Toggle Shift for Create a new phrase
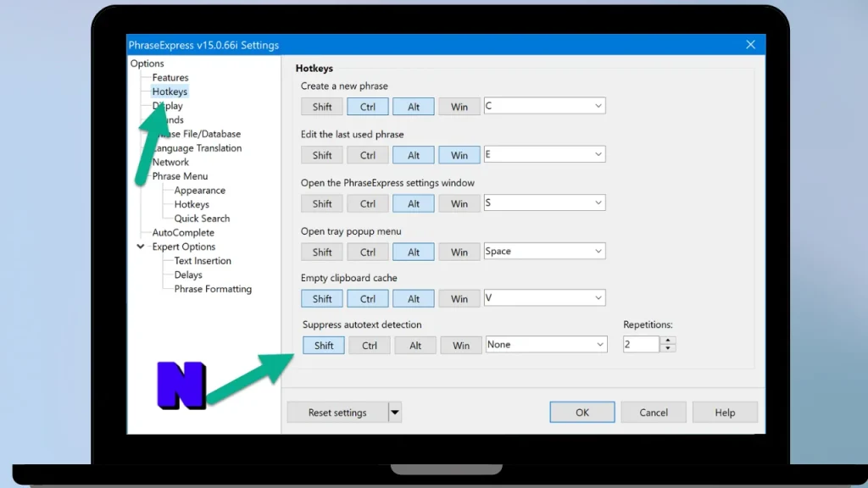The image size is (868, 488). pyautogui.click(x=321, y=107)
